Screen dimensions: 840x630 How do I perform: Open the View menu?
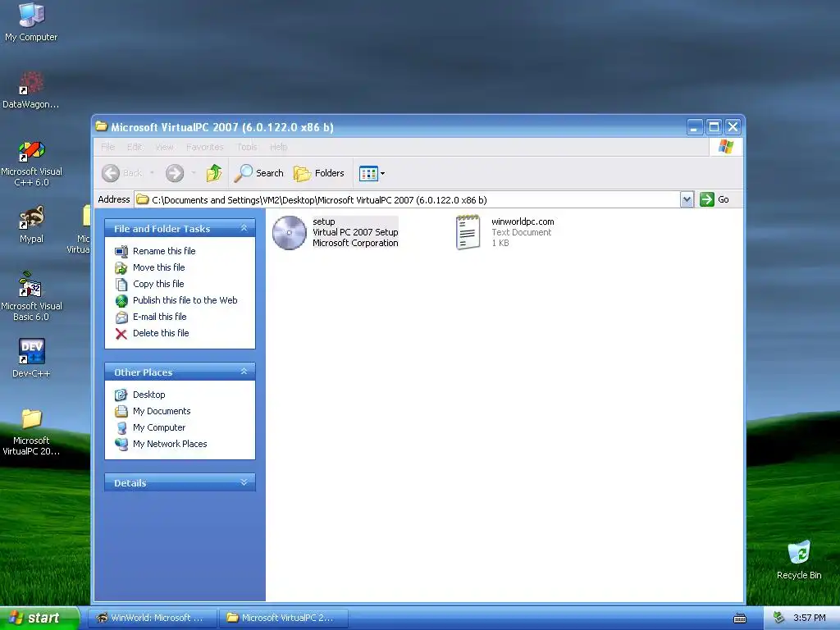click(164, 147)
